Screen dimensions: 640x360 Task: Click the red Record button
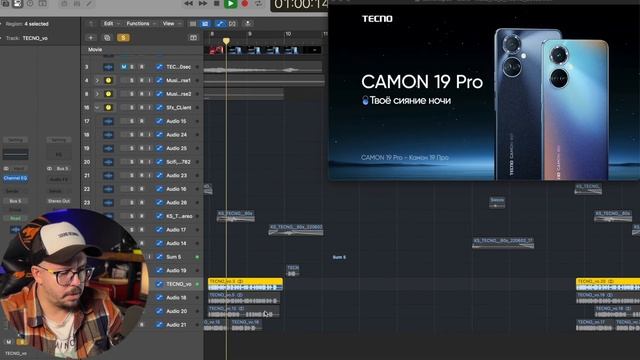click(x=245, y=4)
